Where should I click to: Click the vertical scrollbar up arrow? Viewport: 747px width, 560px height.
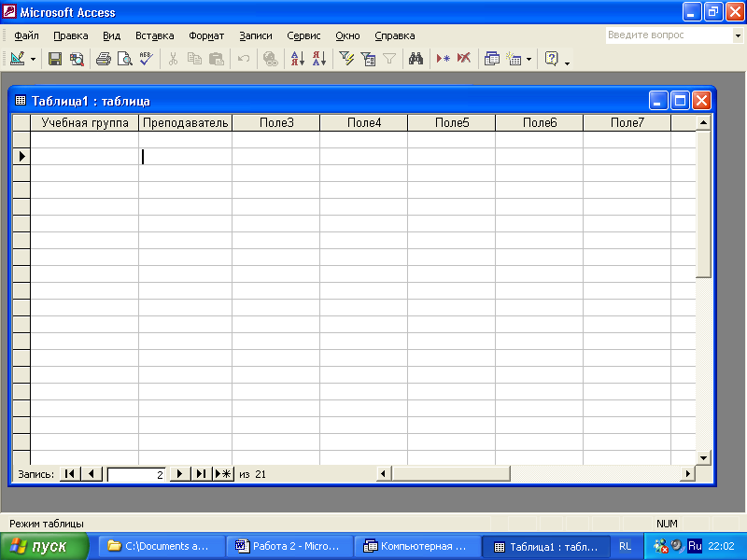tap(704, 123)
